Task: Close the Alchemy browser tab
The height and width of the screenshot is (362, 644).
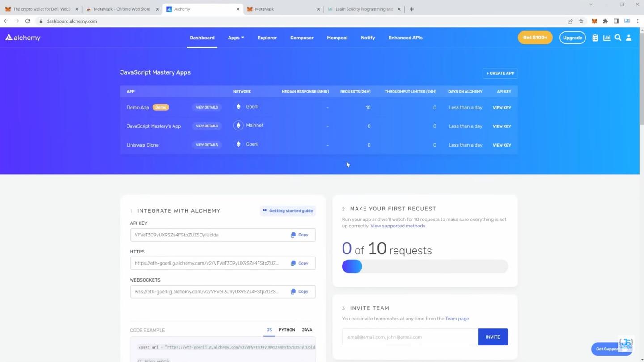Action: tap(237, 9)
